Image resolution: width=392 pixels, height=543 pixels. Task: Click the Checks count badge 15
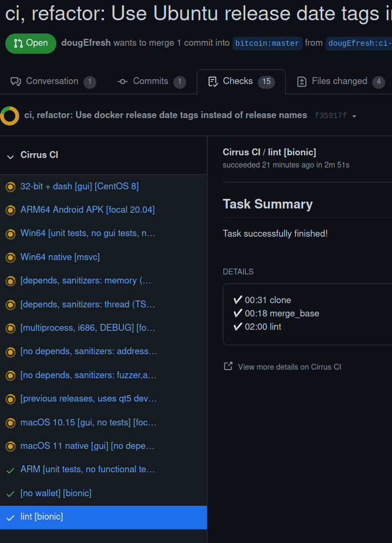coord(266,82)
